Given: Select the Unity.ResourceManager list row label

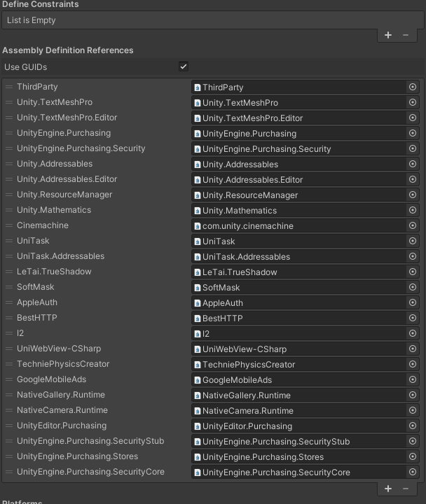Looking at the screenshot, I should click(x=64, y=195).
